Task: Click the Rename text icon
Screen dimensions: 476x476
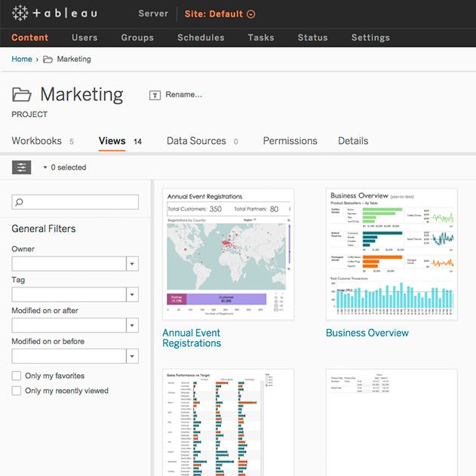Action: click(155, 95)
